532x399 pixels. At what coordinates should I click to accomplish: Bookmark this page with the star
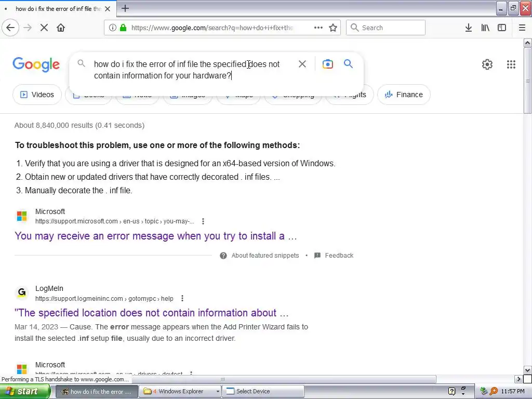(x=333, y=28)
